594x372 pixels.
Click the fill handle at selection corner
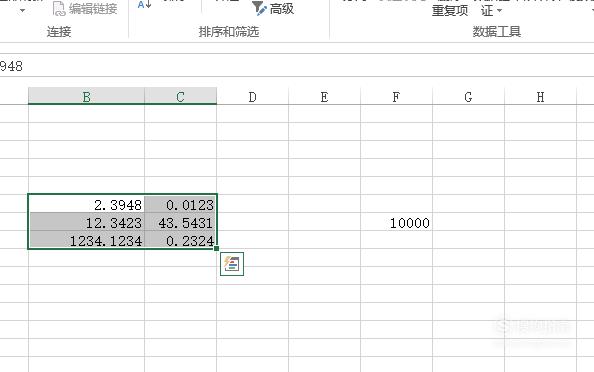pyautogui.click(x=216, y=249)
